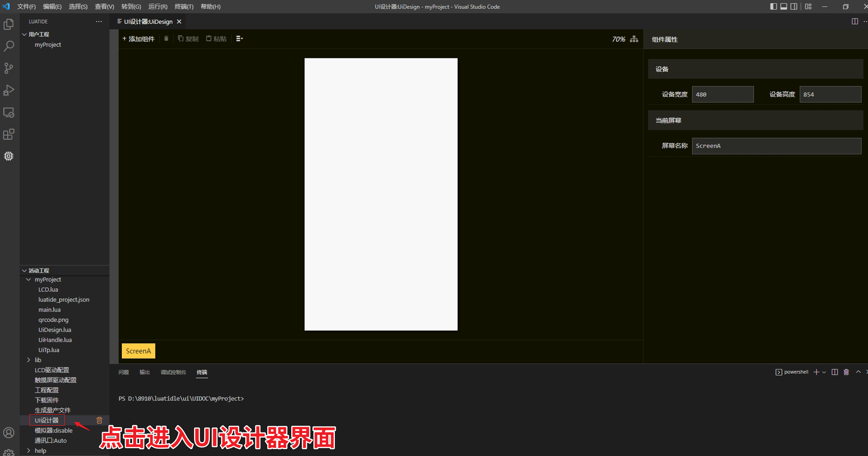Select the ScreenA screen tab button
The height and width of the screenshot is (456, 868).
pyautogui.click(x=138, y=351)
